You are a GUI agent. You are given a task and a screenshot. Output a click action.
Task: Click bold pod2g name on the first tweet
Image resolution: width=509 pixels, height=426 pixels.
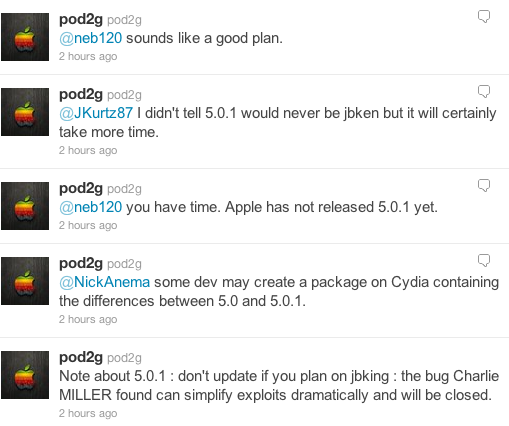[x=81, y=20]
